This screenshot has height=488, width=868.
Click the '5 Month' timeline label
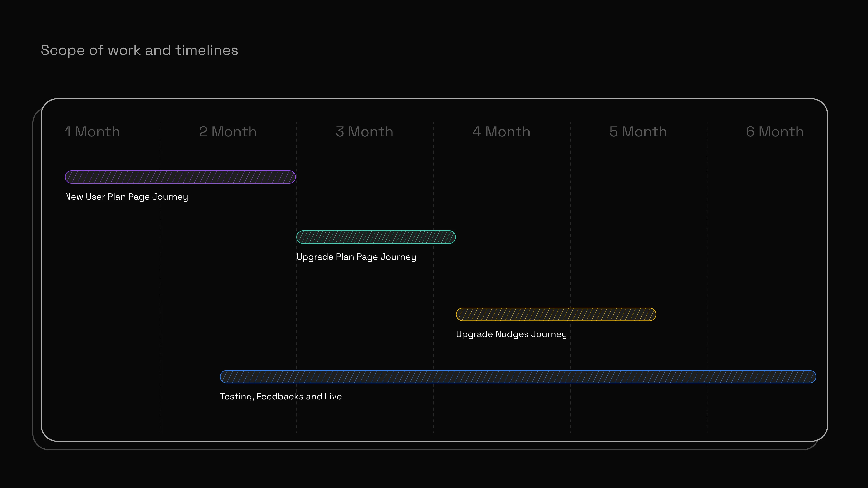tap(638, 132)
